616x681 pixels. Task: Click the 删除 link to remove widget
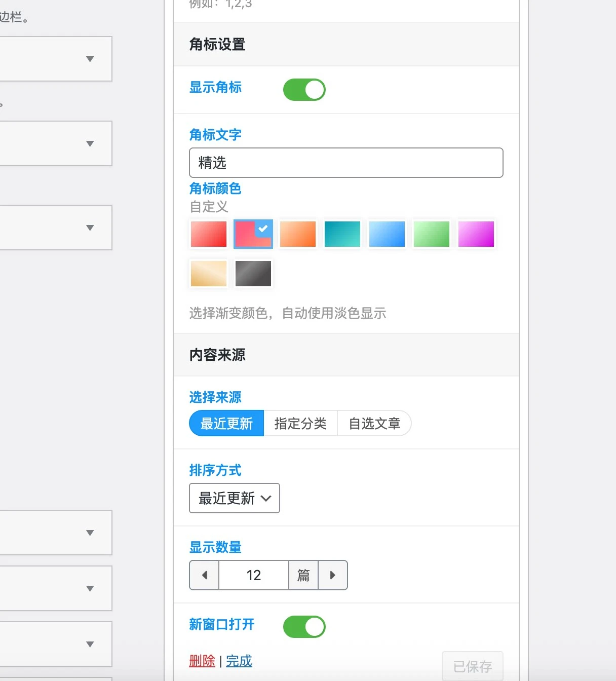[x=202, y=661]
